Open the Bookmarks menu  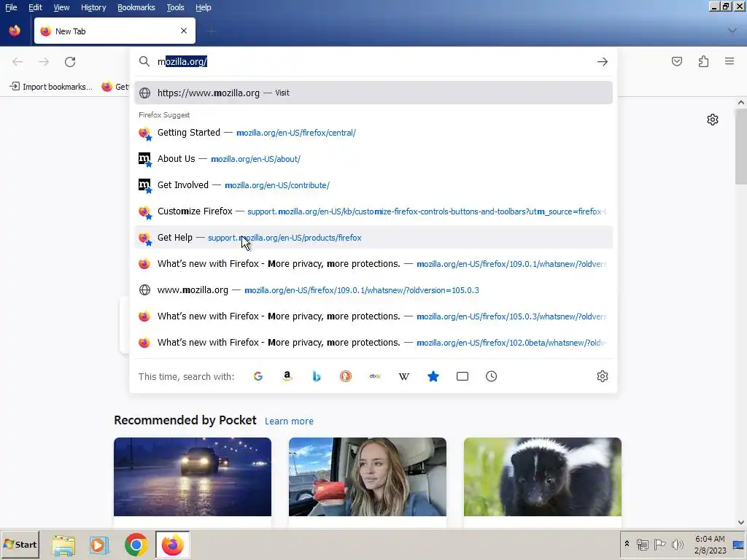[x=136, y=7]
